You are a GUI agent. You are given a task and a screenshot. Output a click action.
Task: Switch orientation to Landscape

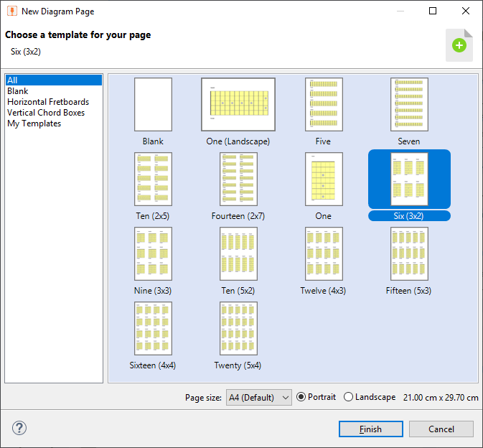(x=348, y=397)
